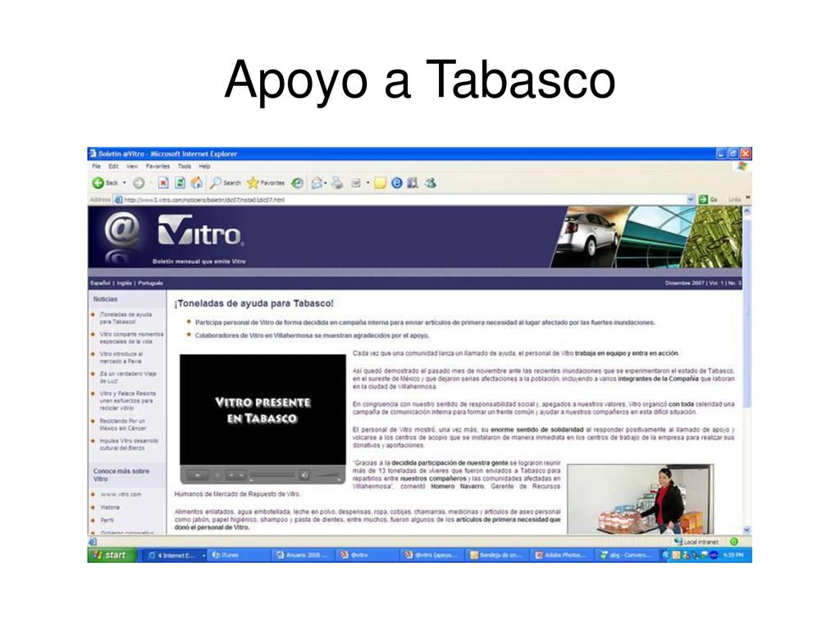840x630 pixels.
Task: Click the video seek progress bar
Action: tap(272, 476)
